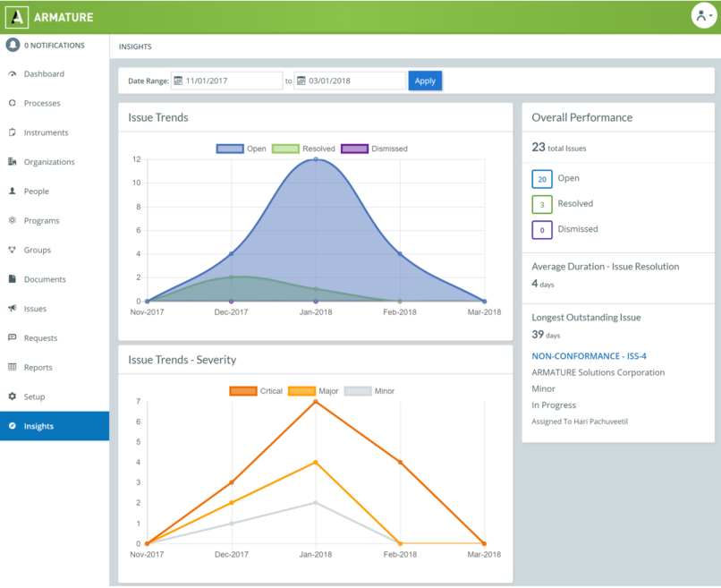Click the end date field 03/01/2018
The width and height of the screenshot is (721, 588).
pos(355,81)
